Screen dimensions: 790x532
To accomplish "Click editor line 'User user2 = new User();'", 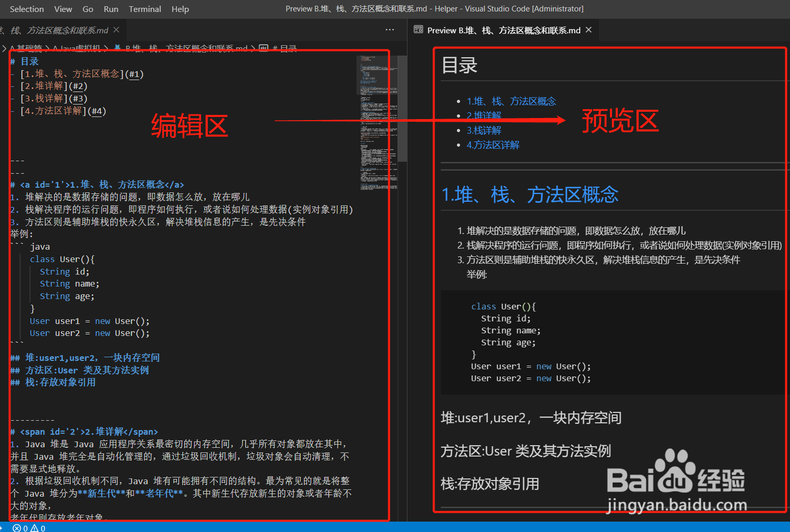I will click(x=90, y=333).
